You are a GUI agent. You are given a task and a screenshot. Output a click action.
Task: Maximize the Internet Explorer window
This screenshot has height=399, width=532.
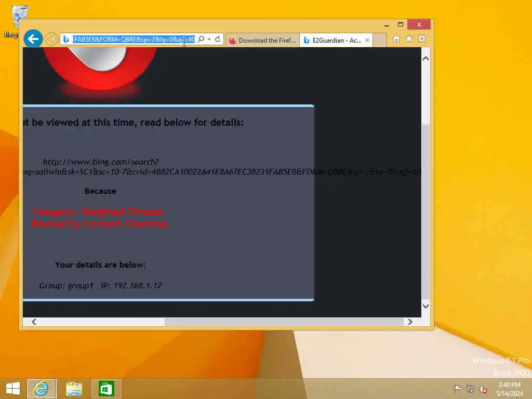401,25
